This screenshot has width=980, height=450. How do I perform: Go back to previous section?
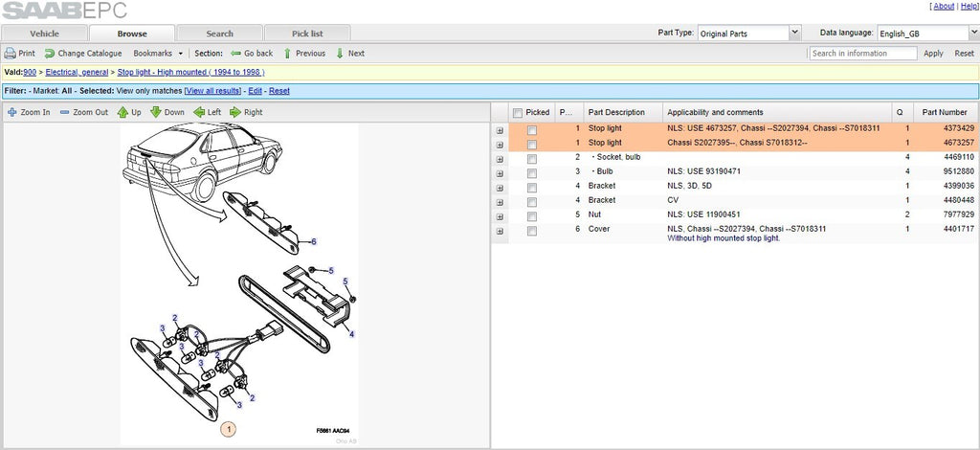coord(252,54)
